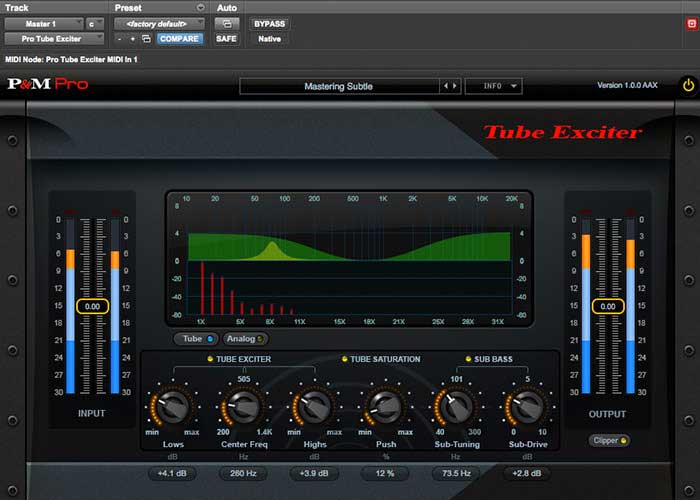
Task: Enable or disable the TUBE EXCITER section
Action: 210,359
